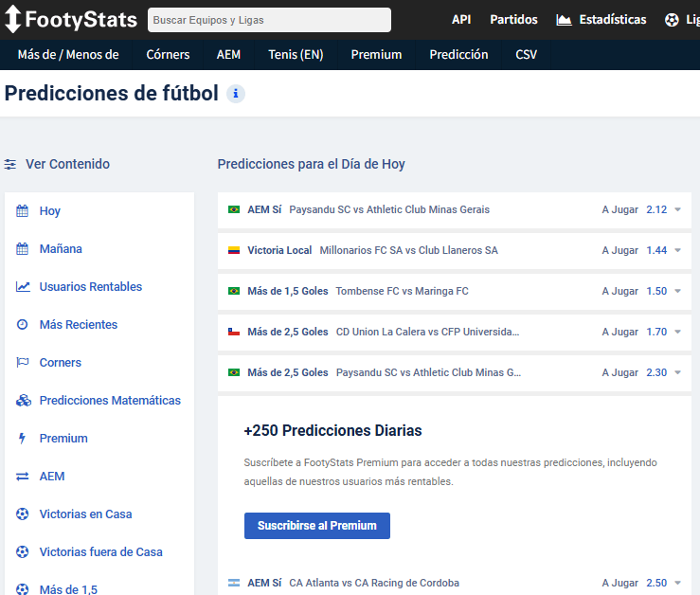Expand the Paysandu Más de 2,5 Goles 2.30 prediction

pos(677,372)
